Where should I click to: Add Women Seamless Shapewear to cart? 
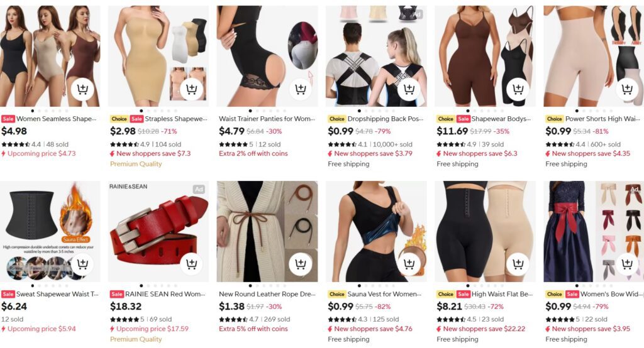82,89
